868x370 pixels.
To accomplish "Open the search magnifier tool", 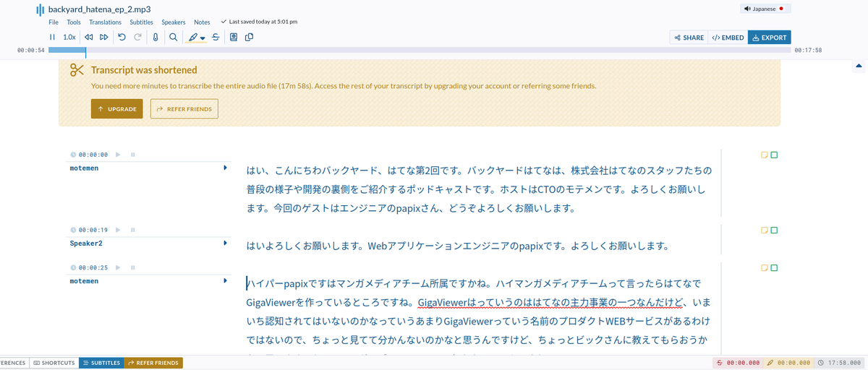I will point(173,37).
